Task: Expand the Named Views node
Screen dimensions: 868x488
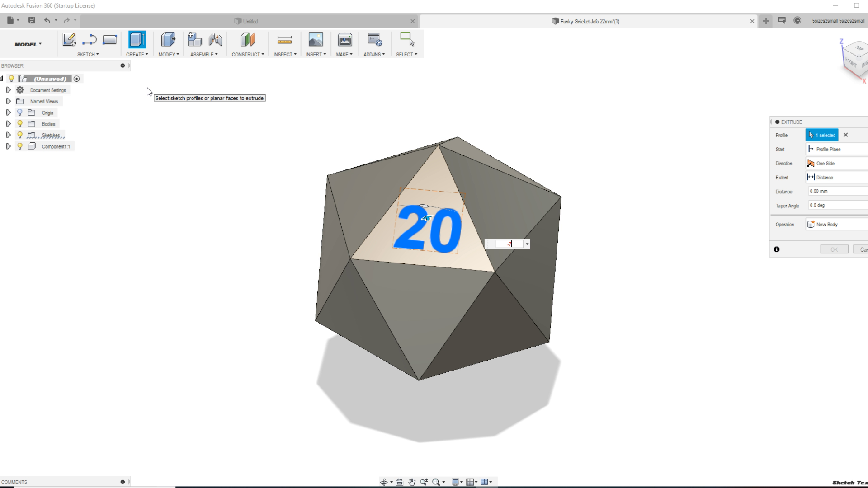Action: (8, 101)
